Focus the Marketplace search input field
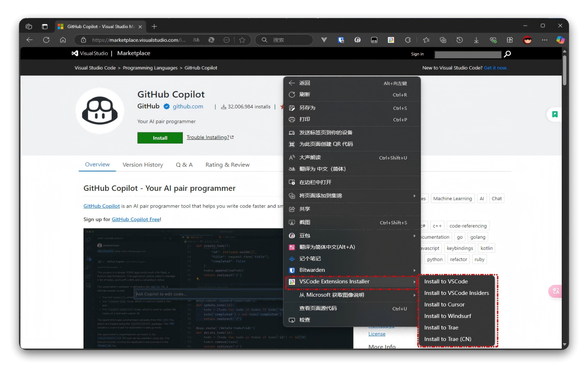This screenshot has width=588, height=368. (x=468, y=54)
